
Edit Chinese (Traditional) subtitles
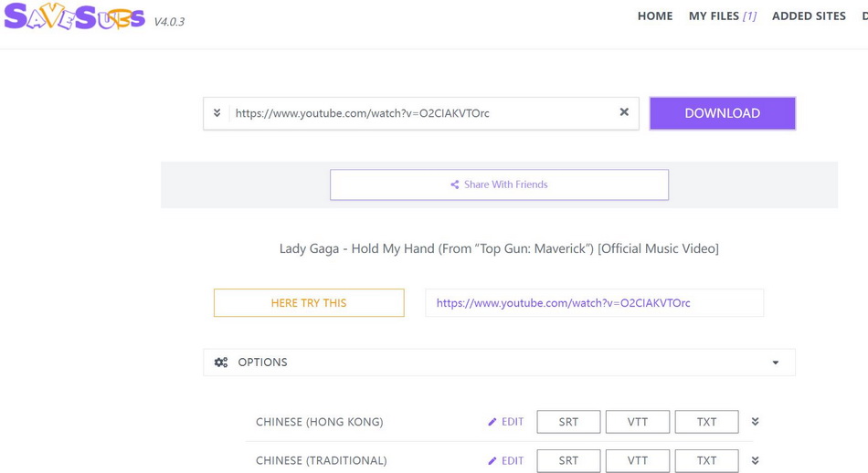[505, 460]
